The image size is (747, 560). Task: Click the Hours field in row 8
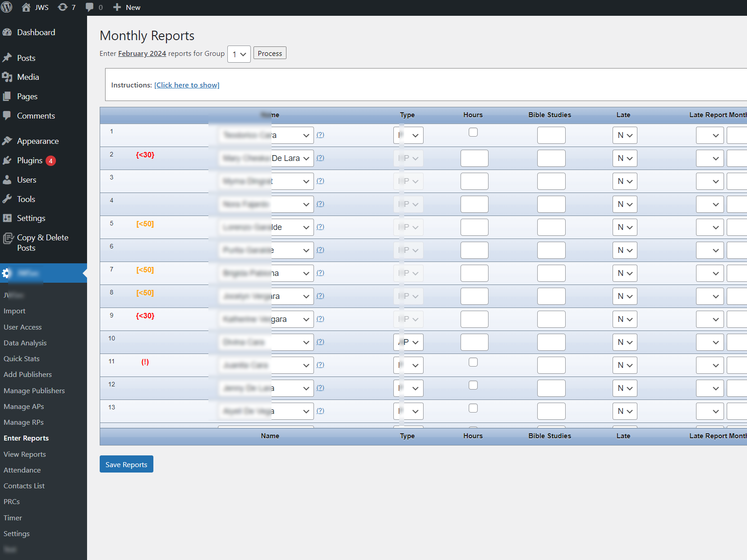(475, 296)
